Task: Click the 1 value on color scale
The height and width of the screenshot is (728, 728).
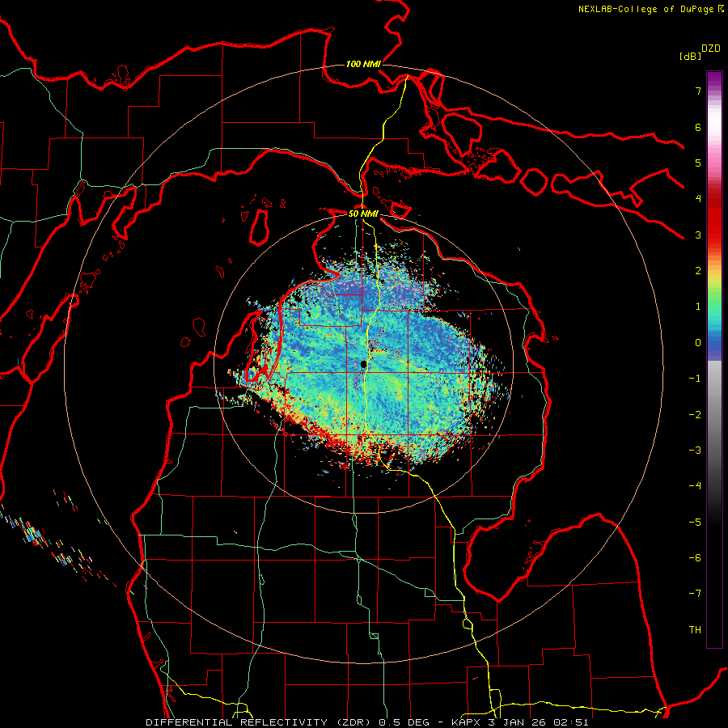Action: point(698,307)
